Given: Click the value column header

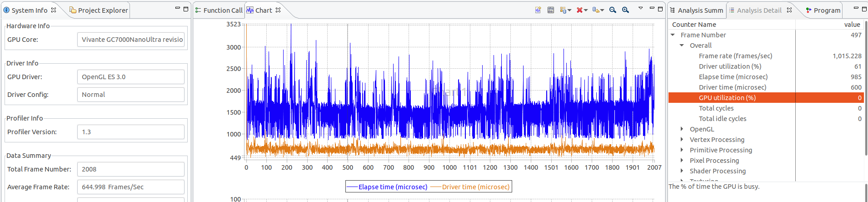Looking at the screenshot, I should (x=829, y=25).
